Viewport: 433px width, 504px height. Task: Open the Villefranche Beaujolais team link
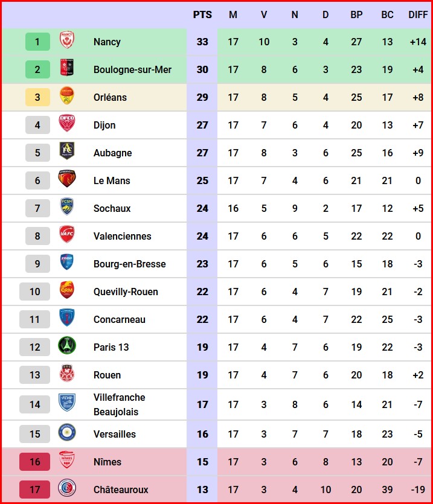[x=120, y=404]
